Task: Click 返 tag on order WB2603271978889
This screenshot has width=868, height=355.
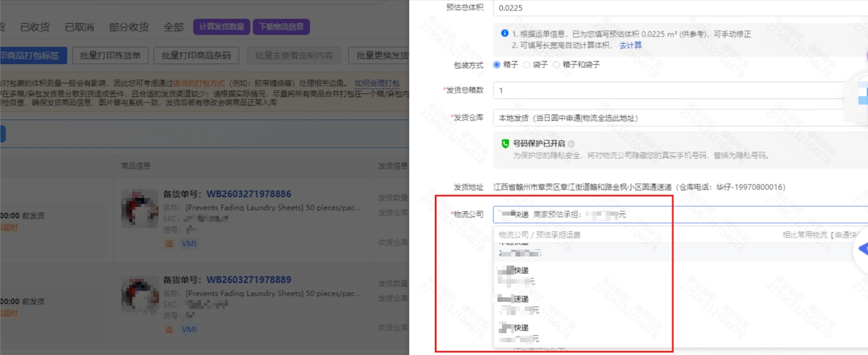Action: point(169,329)
